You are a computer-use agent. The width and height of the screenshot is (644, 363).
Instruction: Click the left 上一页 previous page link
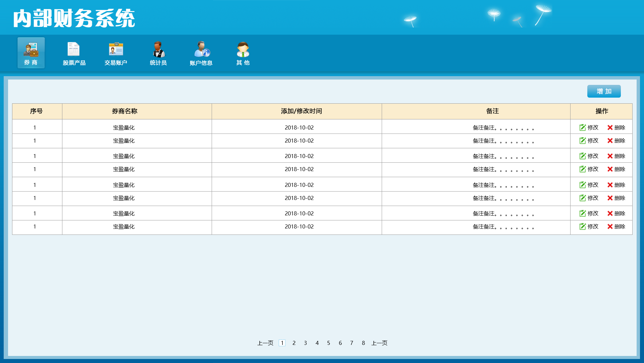click(265, 343)
